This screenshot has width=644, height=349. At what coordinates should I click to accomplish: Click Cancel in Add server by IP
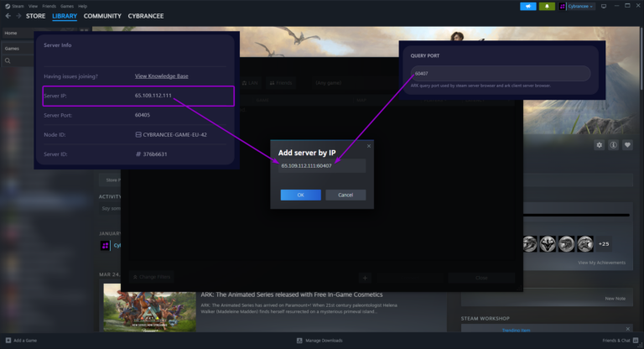pos(345,195)
